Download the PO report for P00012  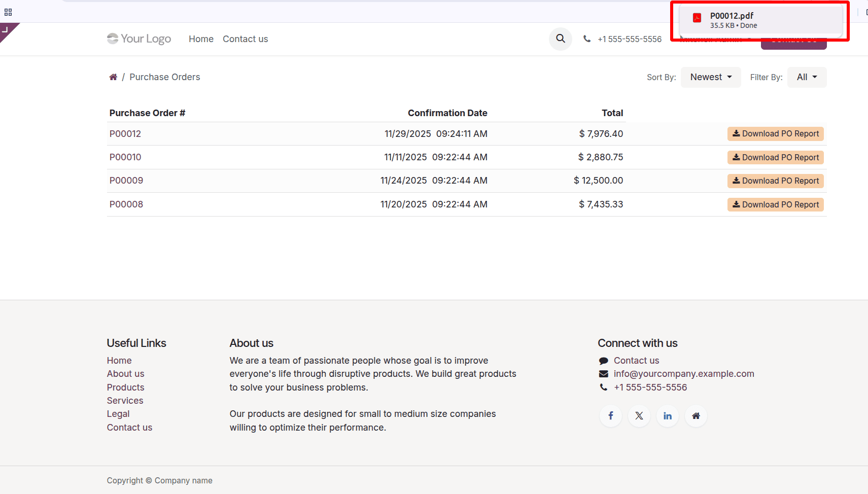click(x=775, y=133)
